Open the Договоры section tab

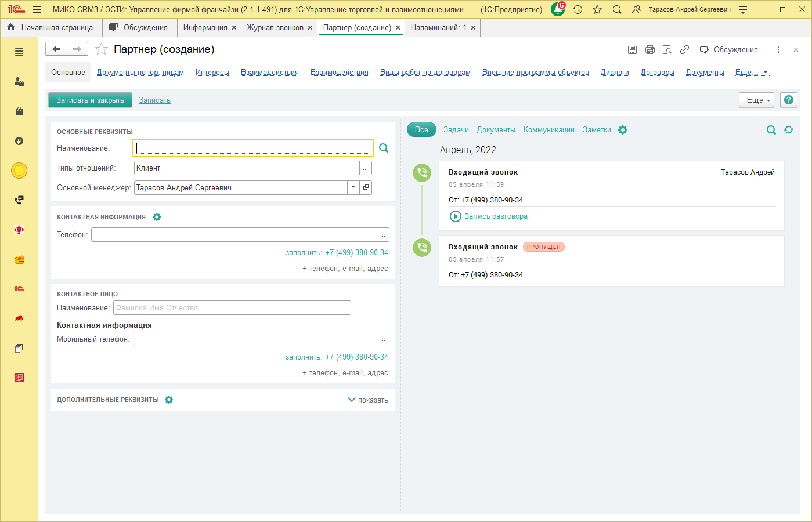[x=657, y=72]
